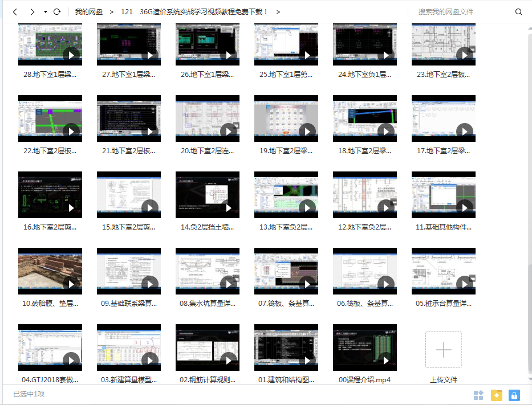532x405 pixels.
Task: Open the 04.GTJ2018套做 video file
Action: pos(50,347)
